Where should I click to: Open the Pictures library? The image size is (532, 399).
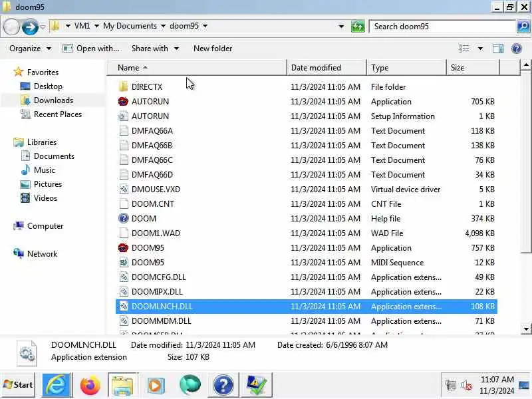tap(41, 184)
